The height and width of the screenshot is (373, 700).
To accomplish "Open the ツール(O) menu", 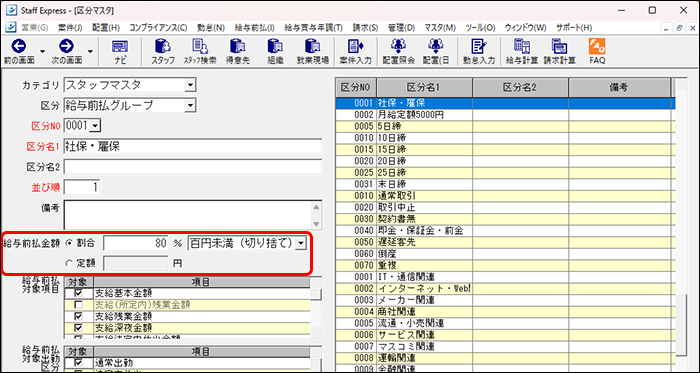I will click(480, 27).
